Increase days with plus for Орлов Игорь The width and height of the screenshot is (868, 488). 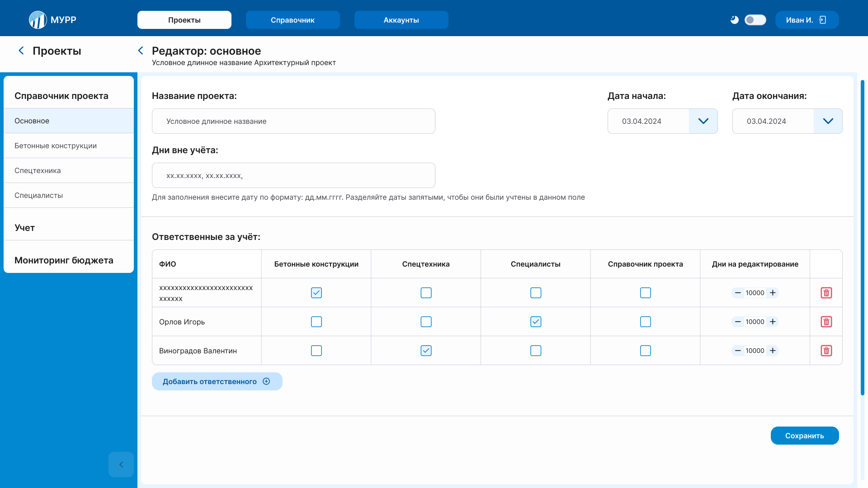[773, 322]
